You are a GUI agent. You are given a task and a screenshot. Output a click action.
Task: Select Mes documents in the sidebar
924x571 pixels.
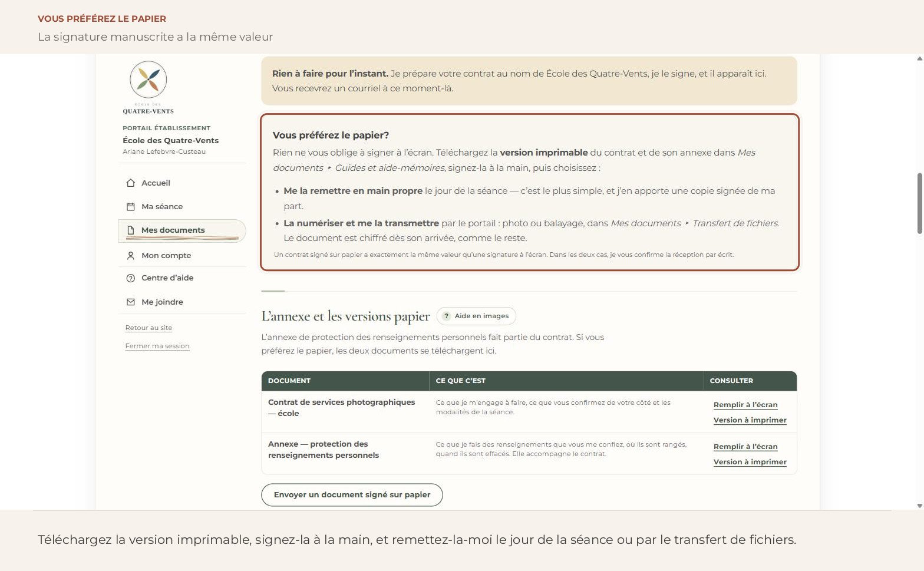pos(182,230)
